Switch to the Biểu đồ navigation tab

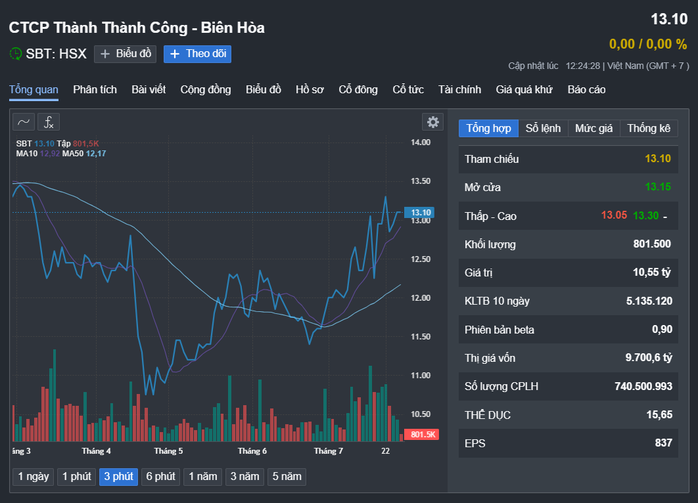[264, 90]
